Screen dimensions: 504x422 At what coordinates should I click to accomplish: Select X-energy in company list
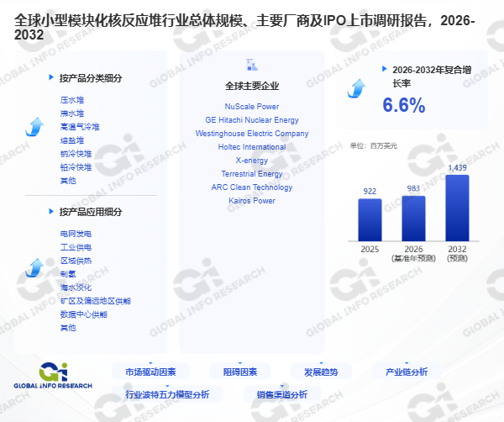pyautogui.click(x=252, y=161)
